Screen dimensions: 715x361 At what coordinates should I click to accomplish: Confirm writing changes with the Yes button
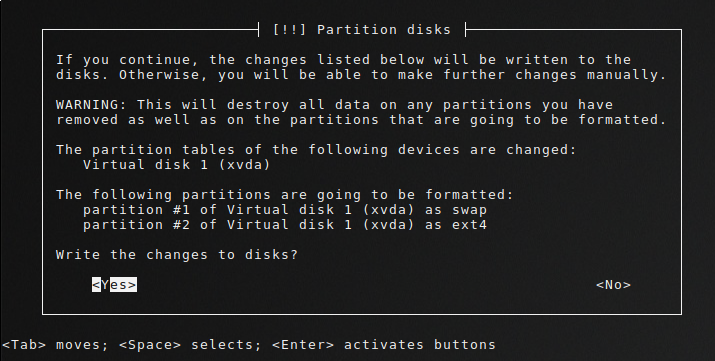[x=114, y=285]
